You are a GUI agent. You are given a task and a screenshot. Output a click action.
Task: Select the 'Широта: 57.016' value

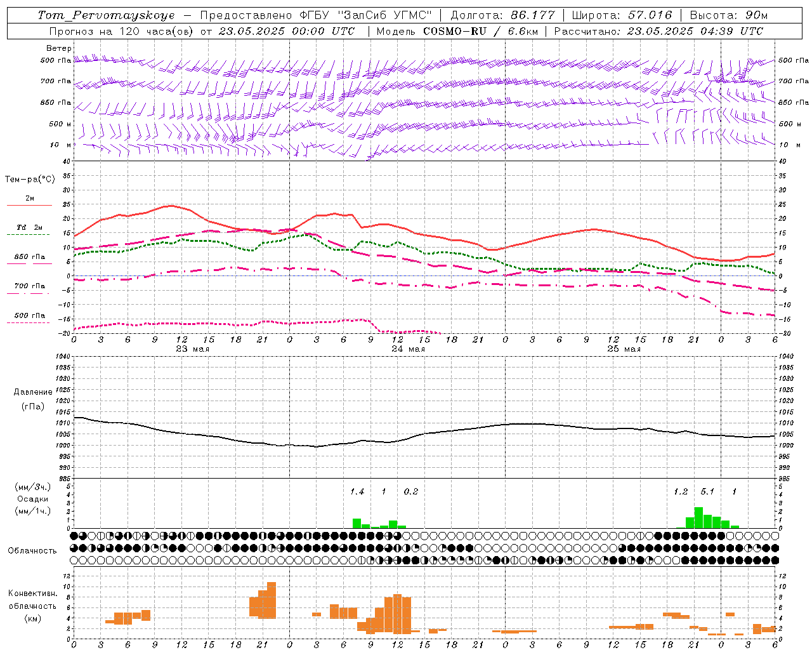622,15
